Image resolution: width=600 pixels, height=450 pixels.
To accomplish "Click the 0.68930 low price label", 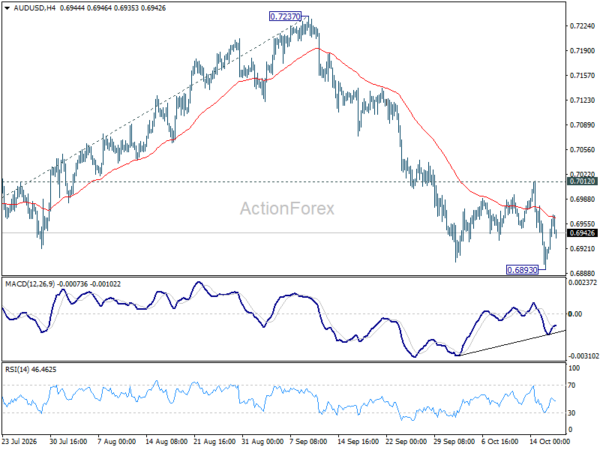I will (x=522, y=270).
